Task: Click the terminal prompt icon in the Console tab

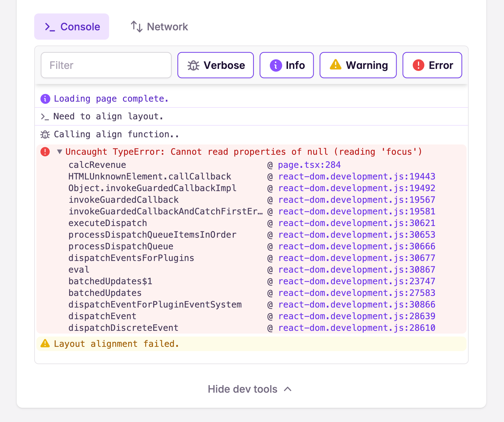Action: coord(50,27)
